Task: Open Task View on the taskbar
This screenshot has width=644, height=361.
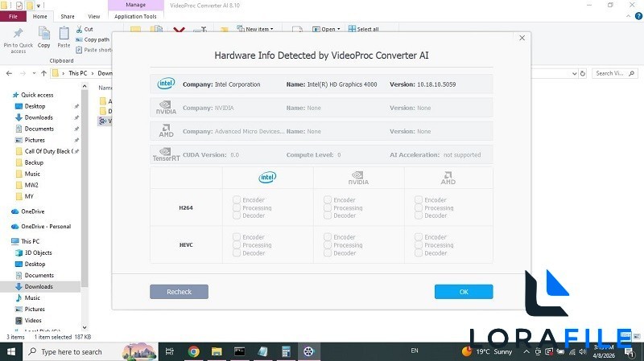Action: tap(170, 351)
